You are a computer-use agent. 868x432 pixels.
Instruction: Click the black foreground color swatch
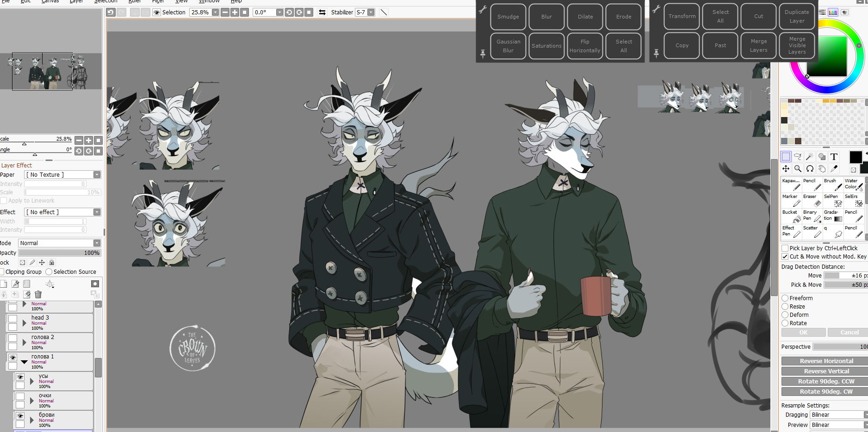856,157
